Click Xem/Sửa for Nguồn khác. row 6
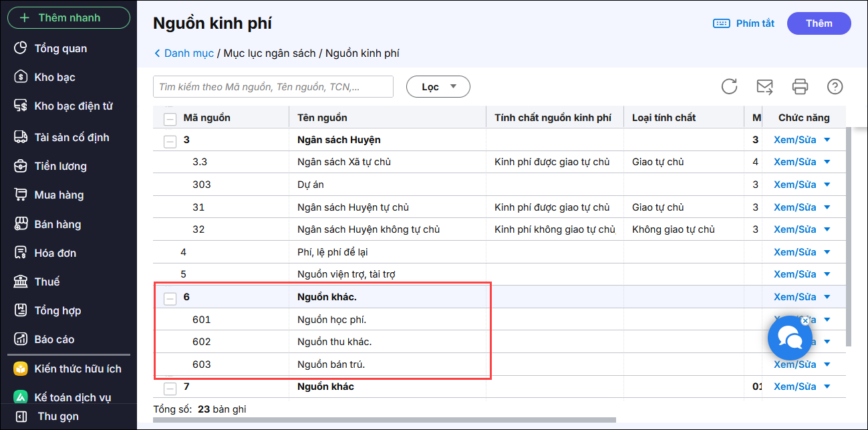Viewport: 868px width, 430px height. [795, 297]
